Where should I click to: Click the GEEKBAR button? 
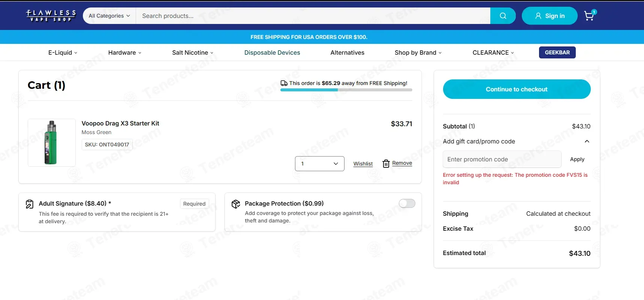(557, 52)
